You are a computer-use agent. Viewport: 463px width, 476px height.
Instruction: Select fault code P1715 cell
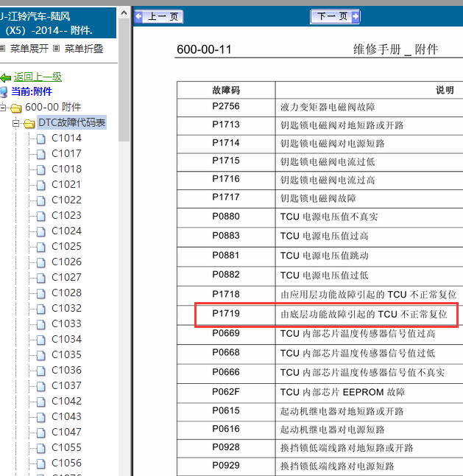click(226, 161)
